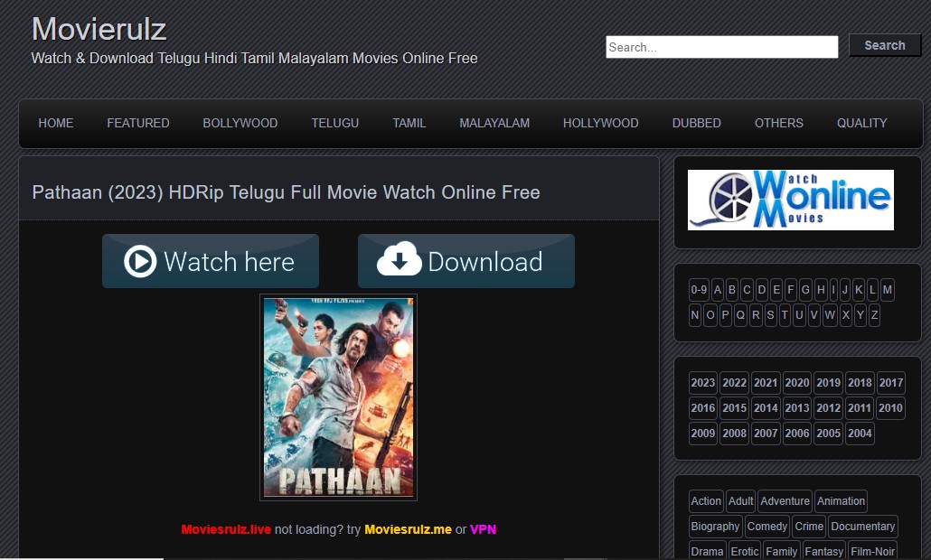Filter movies by year 2006
This screenshot has width=931, height=560.
click(797, 433)
